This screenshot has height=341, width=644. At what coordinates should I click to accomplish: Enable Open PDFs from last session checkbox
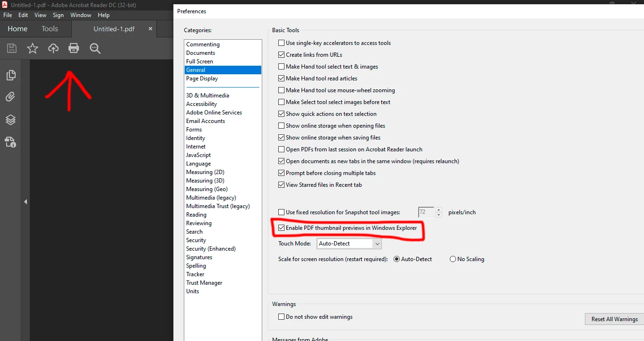[282, 149]
